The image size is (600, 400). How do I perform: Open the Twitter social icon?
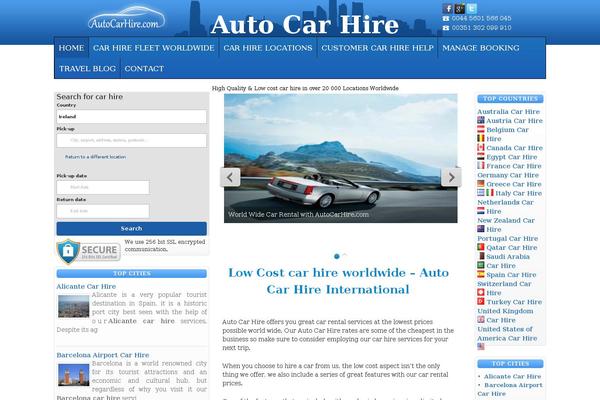[472, 8]
